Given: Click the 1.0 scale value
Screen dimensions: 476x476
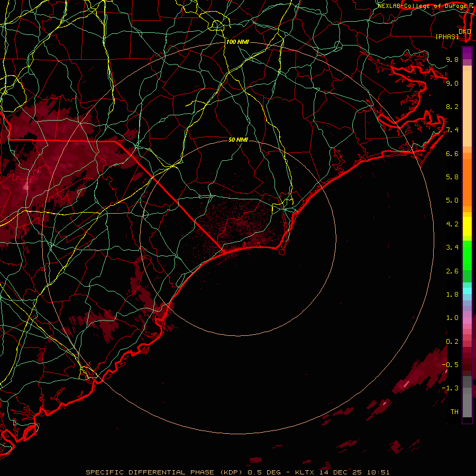Looking at the screenshot, I should 452,318.
